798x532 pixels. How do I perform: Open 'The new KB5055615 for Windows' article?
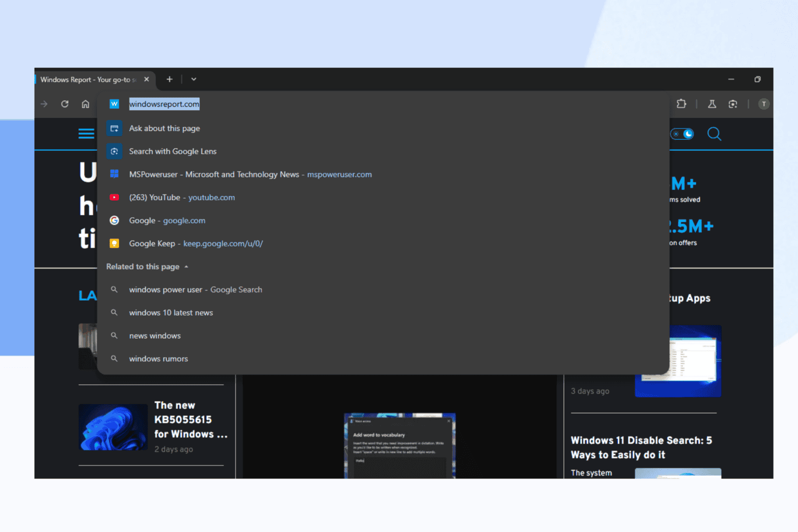[191, 420]
